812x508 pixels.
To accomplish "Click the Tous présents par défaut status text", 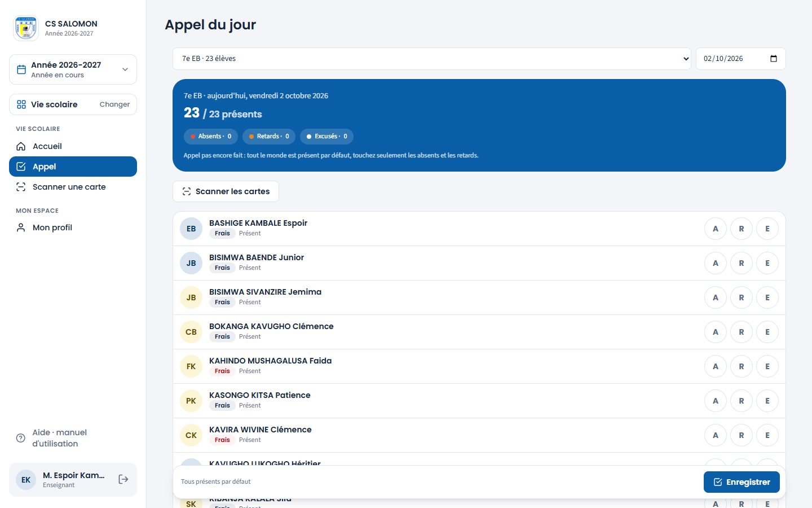I will coord(216,481).
